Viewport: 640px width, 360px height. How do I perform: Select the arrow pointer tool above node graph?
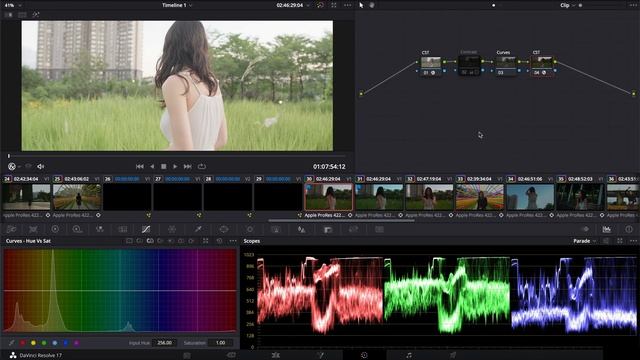click(x=361, y=5)
